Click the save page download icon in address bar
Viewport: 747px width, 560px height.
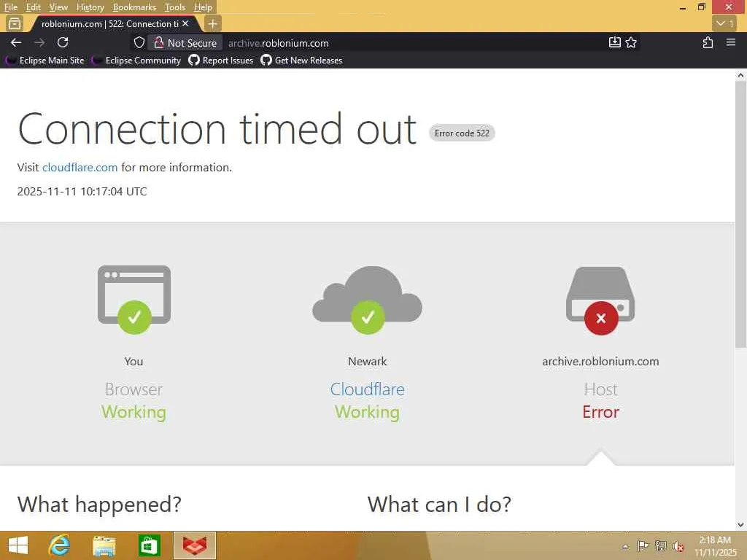coord(614,43)
